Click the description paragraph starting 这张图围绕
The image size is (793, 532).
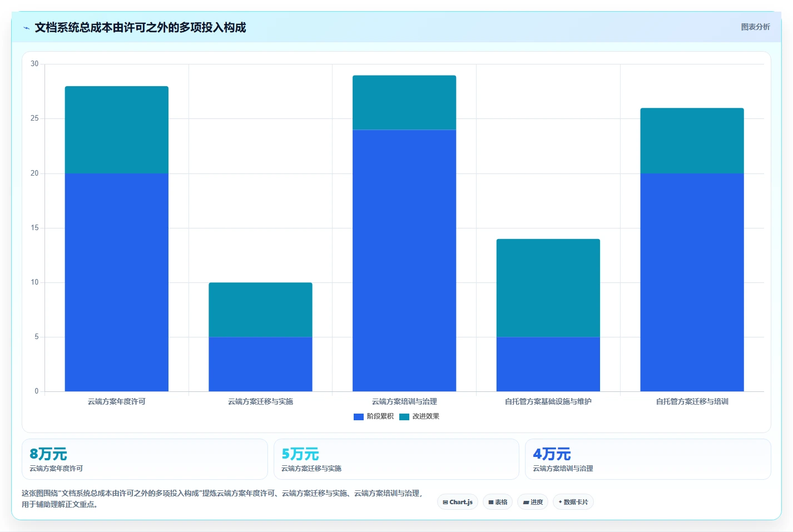coord(222,499)
